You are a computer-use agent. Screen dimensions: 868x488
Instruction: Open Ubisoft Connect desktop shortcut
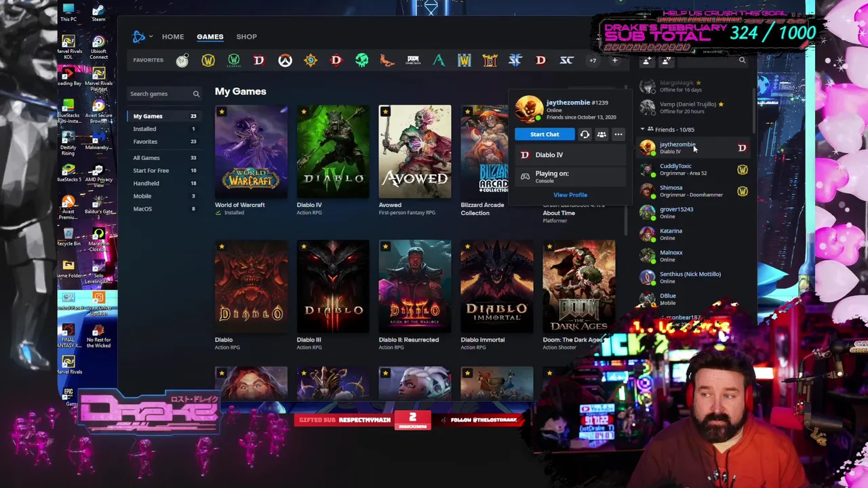tap(98, 47)
